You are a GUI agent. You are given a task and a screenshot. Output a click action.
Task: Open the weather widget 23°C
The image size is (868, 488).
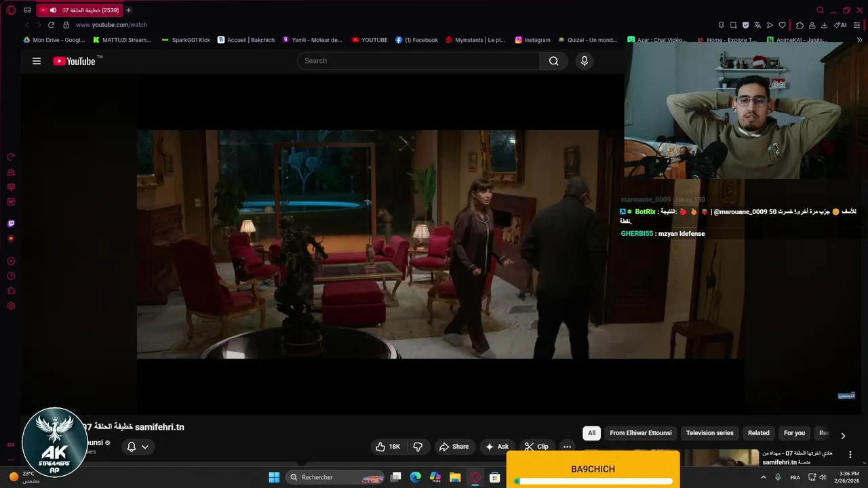pos(24,477)
